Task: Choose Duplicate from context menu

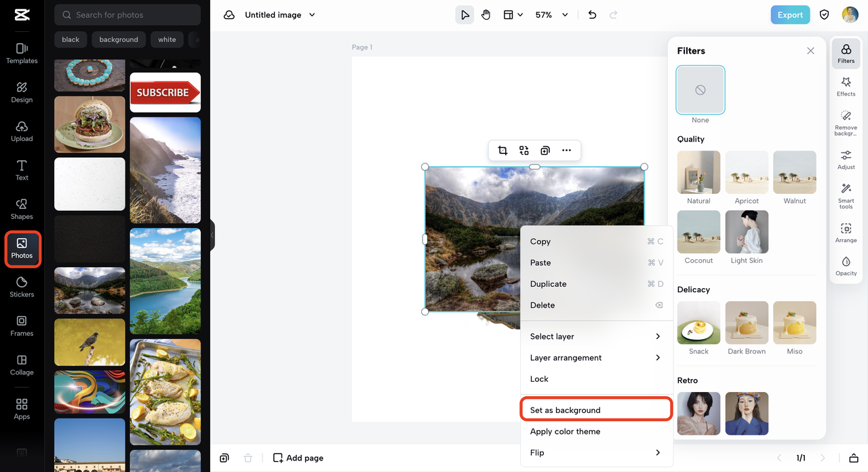Action: point(596,283)
